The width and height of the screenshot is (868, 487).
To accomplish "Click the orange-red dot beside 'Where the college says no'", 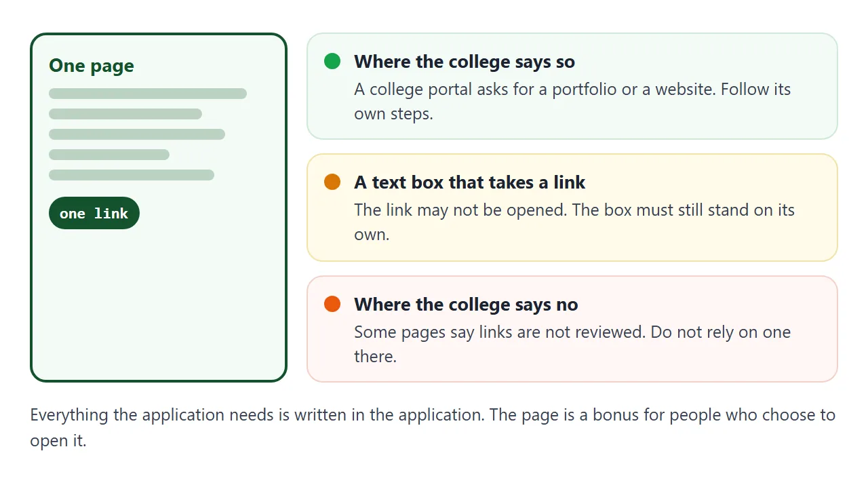I will tap(332, 304).
